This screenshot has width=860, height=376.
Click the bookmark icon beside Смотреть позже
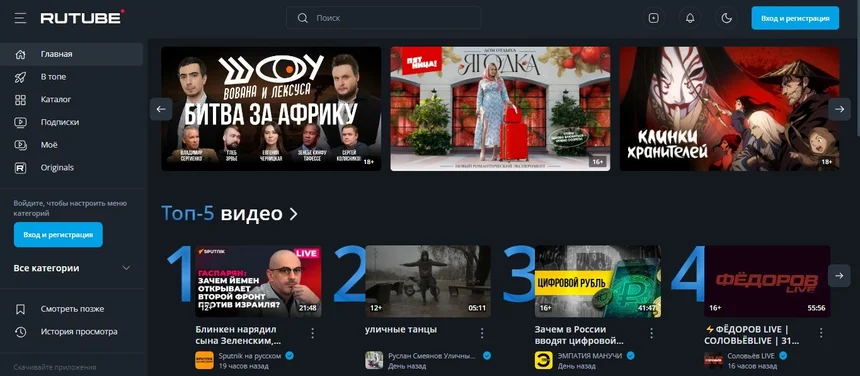(20, 309)
